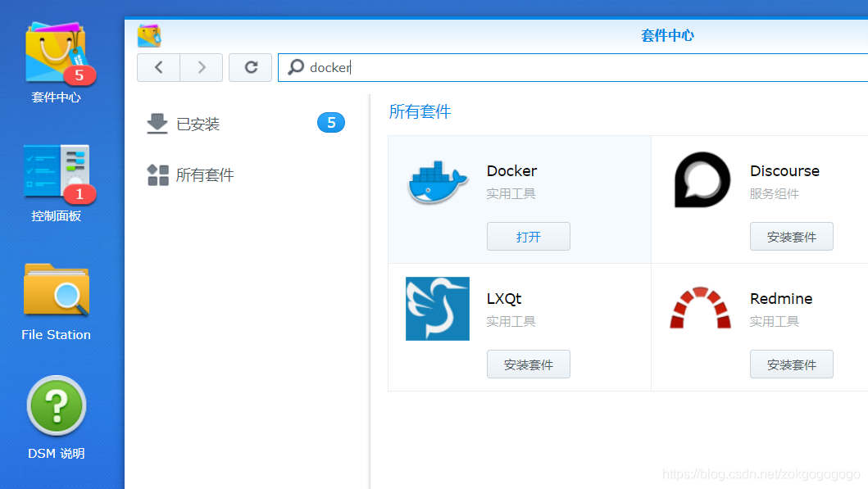The height and width of the screenshot is (489, 868).
Task: Open the Redmine arch icon
Action: tap(700, 307)
